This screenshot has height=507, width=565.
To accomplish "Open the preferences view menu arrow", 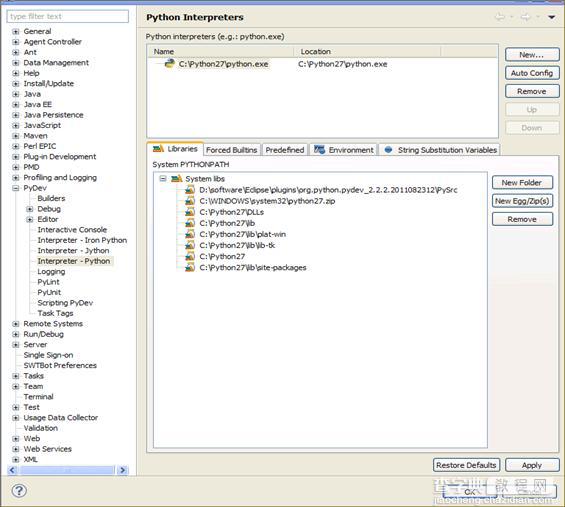I will [551, 17].
